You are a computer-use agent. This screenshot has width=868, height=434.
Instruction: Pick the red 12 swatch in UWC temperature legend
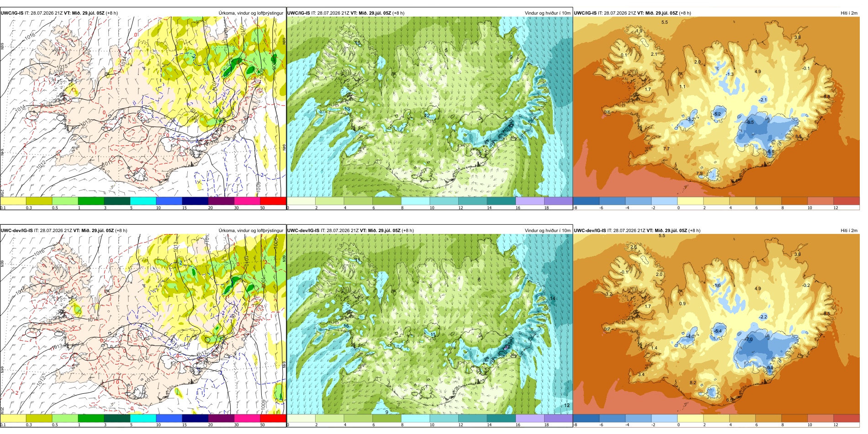(847, 201)
